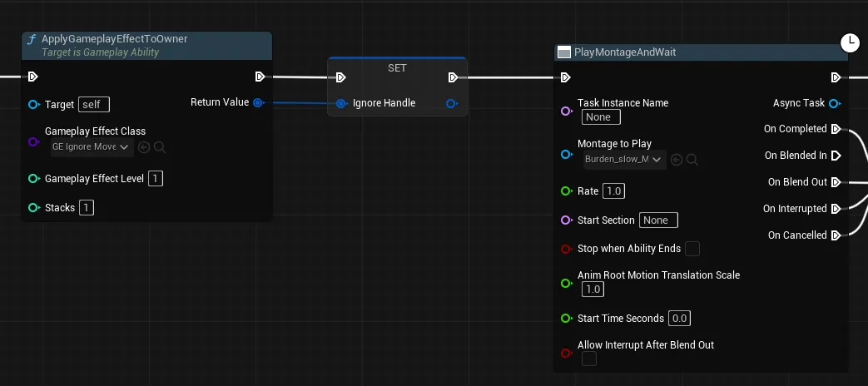Image resolution: width=868 pixels, height=386 pixels.
Task: Open the GE Ignore Move class dropdown
Action: (x=92, y=147)
